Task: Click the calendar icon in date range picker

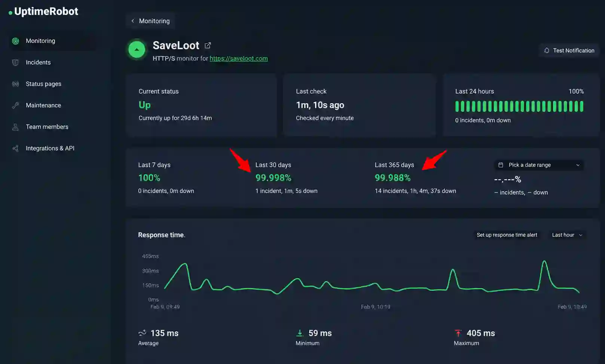Action: pos(501,165)
